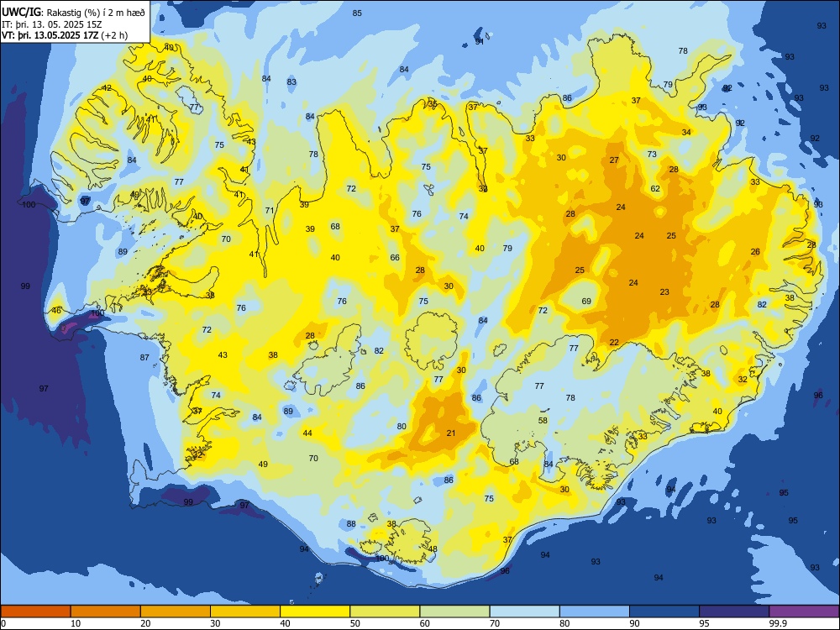Click the humidity value 22 on the map
This screenshot has width=840, height=630.
(x=614, y=343)
